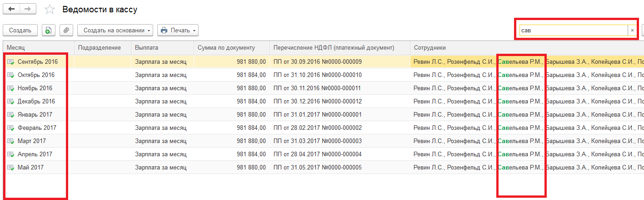Click Зарплата за месяц in Январь 2017 row
644x200 pixels.
point(160,114)
